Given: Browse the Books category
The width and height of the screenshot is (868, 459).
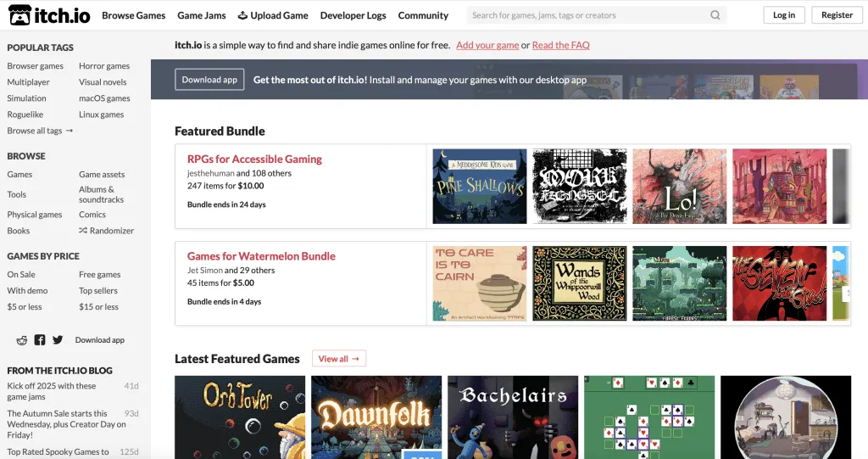Looking at the screenshot, I should pos(19,231).
